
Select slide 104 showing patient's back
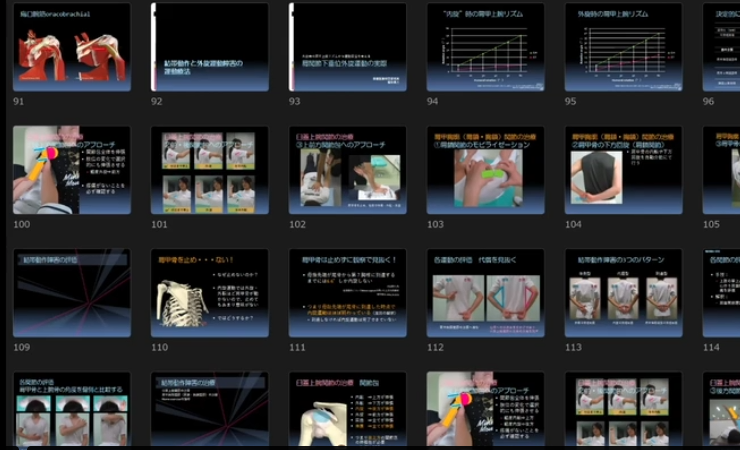point(623,170)
